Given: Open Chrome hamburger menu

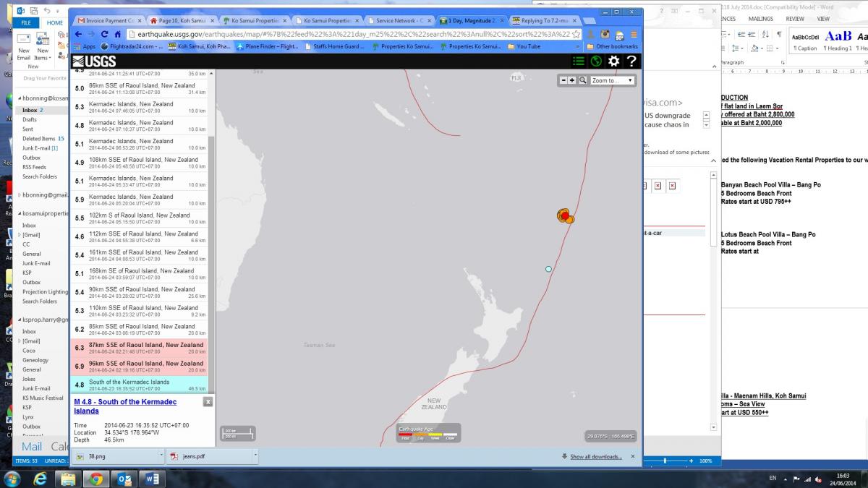Looking at the screenshot, I should (x=634, y=34).
